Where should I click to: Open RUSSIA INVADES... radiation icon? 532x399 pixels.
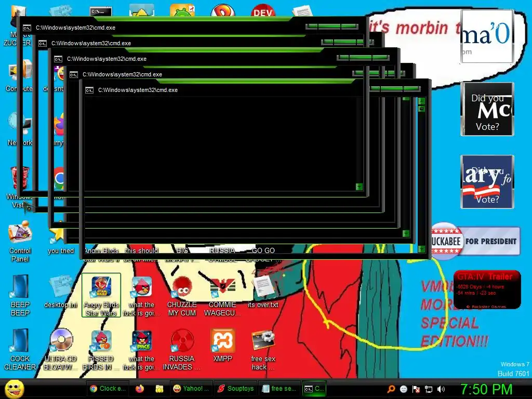click(182, 350)
